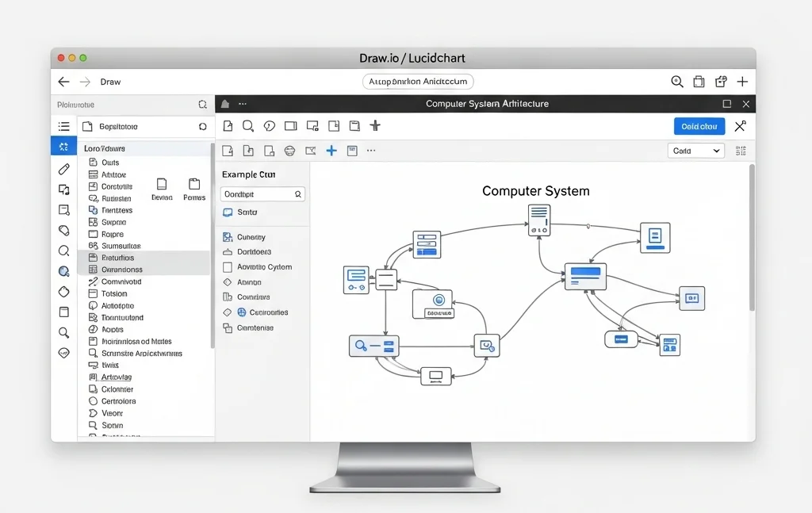Click the blue plus icon in lower toolbar
The image size is (812, 513).
pyautogui.click(x=331, y=151)
